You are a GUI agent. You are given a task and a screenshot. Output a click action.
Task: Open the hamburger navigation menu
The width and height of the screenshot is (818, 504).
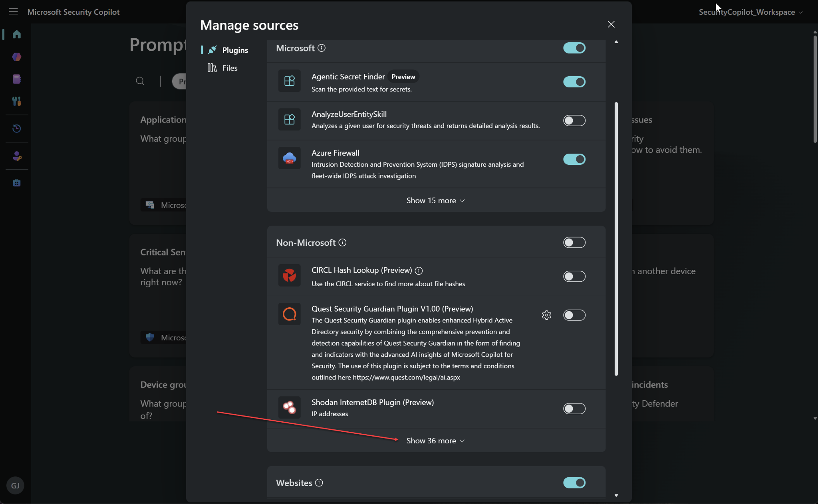click(x=13, y=12)
